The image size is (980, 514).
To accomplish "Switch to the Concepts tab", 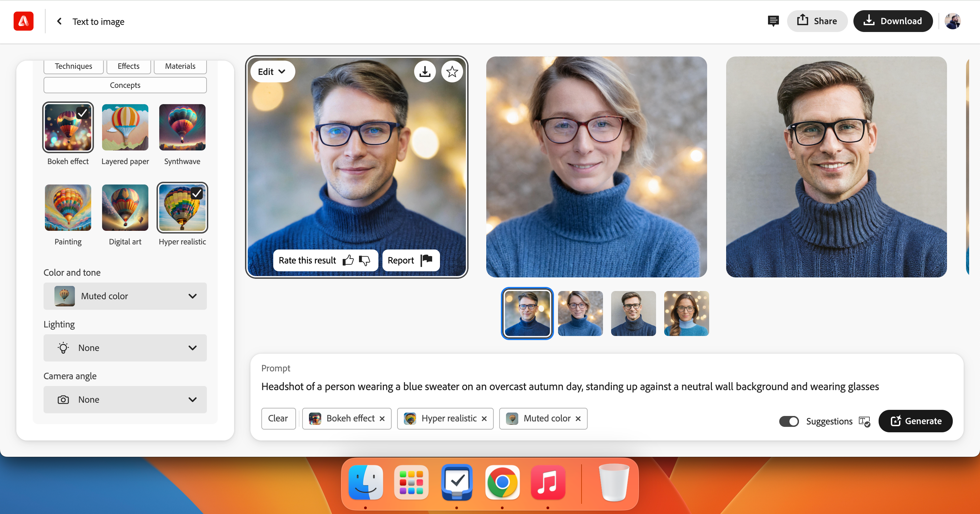I will pyautogui.click(x=125, y=85).
